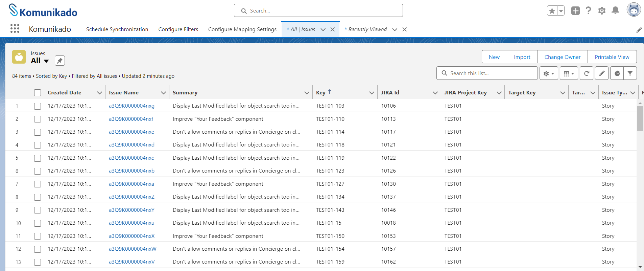Open the Help question mark icon
This screenshot has height=271, width=644.
click(x=589, y=11)
